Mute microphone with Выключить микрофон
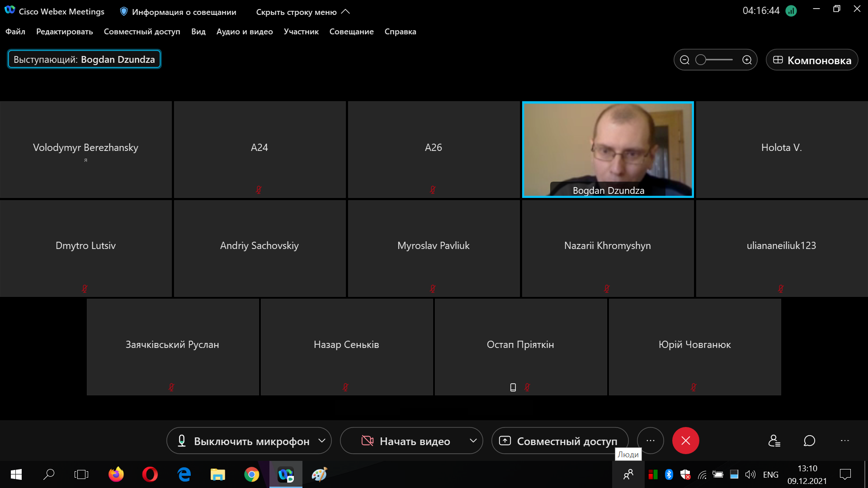The height and width of the screenshot is (488, 868). click(x=243, y=441)
